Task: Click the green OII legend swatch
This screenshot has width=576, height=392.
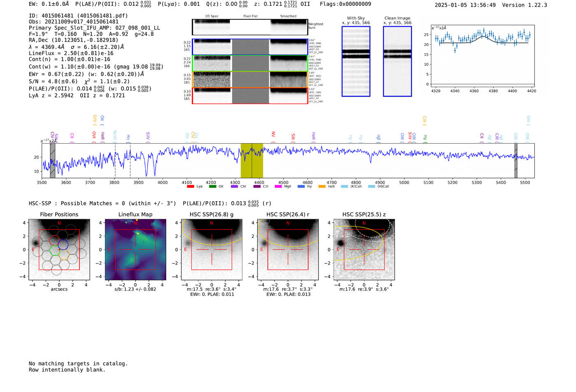Action: (212, 186)
